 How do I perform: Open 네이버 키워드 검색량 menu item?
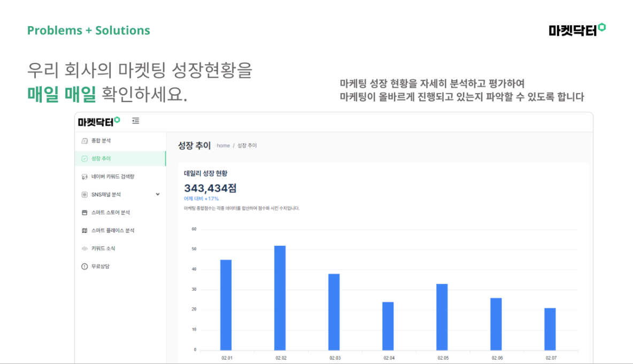point(120,177)
